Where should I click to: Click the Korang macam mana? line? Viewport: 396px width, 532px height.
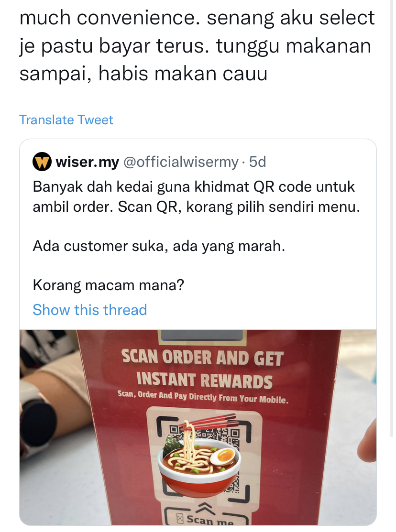109,285
